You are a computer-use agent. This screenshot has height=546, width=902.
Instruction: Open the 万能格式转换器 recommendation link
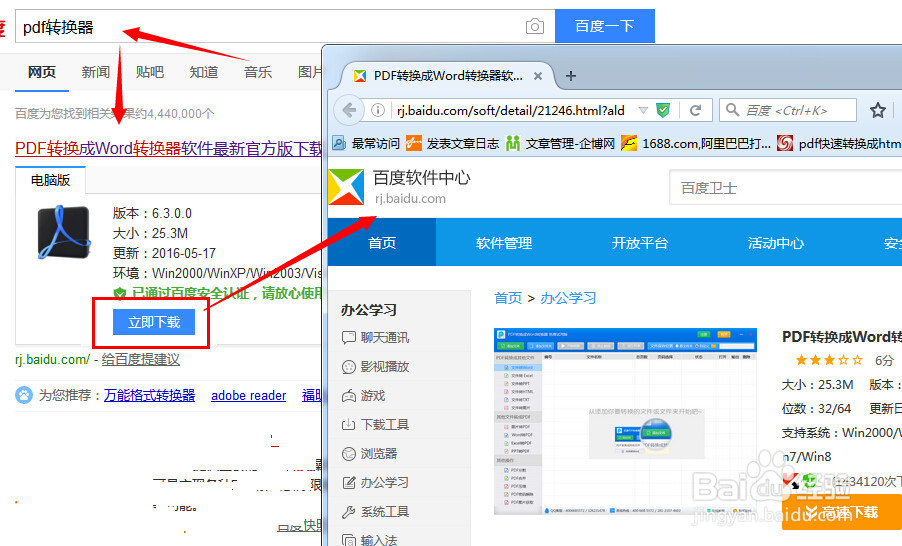149,395
